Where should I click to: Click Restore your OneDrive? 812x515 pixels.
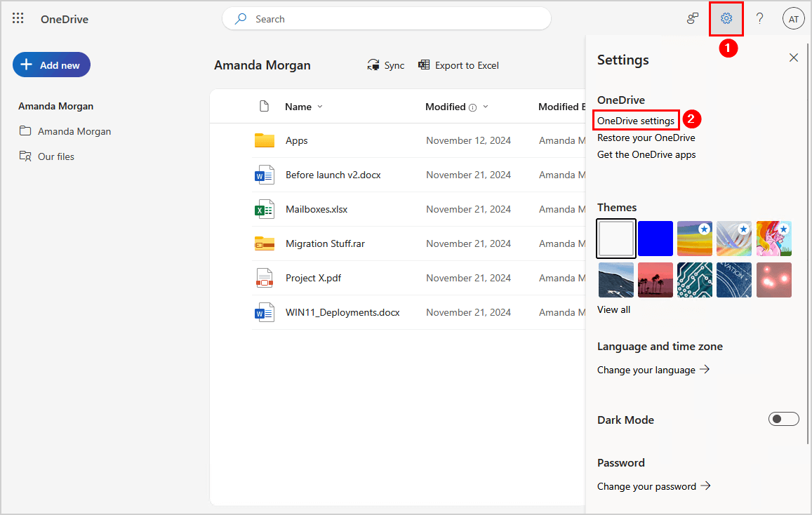[646, 138]
